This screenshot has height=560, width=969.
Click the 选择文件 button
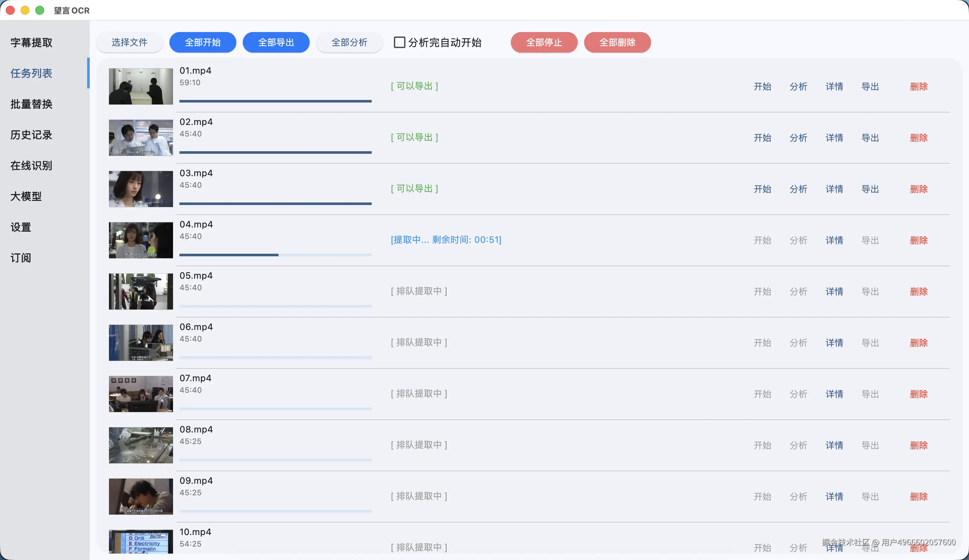point(129,42)
